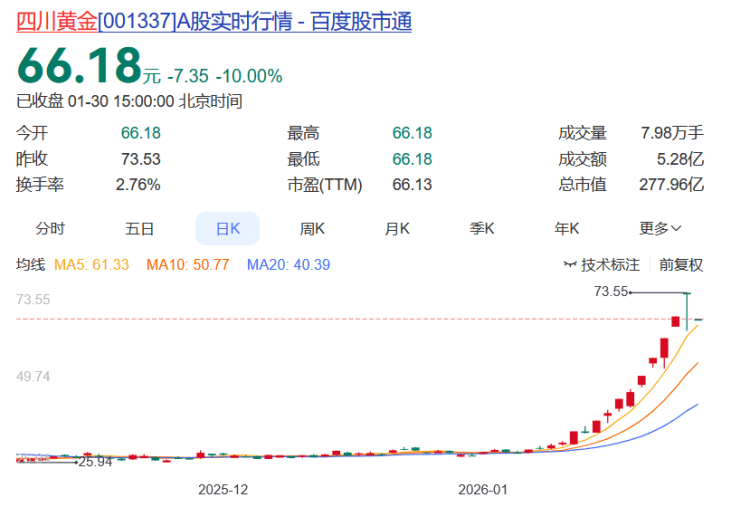Click the MA10 moving average label

tap(188, 265)
